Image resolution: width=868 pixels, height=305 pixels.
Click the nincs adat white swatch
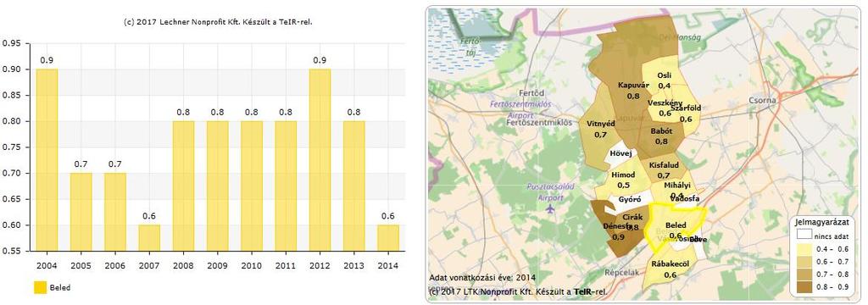point(804,235)
